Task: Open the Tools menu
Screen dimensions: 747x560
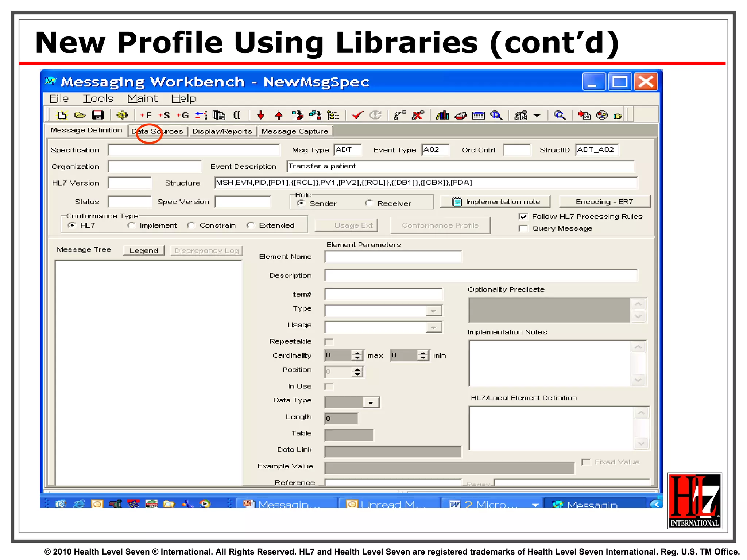Action: [x=98, y=98]
